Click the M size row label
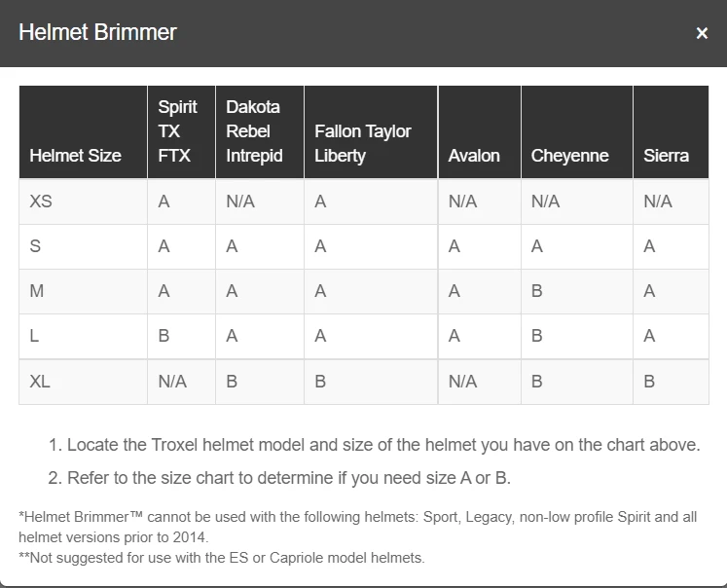Image resolution: width=727 pixels, height=588 pixels. (x=36, y=291)
